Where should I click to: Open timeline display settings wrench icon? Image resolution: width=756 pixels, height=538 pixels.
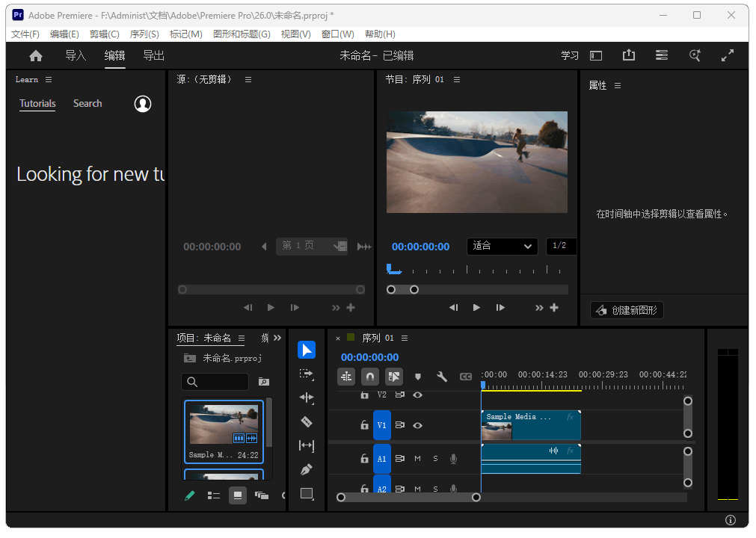click(441, 377)
